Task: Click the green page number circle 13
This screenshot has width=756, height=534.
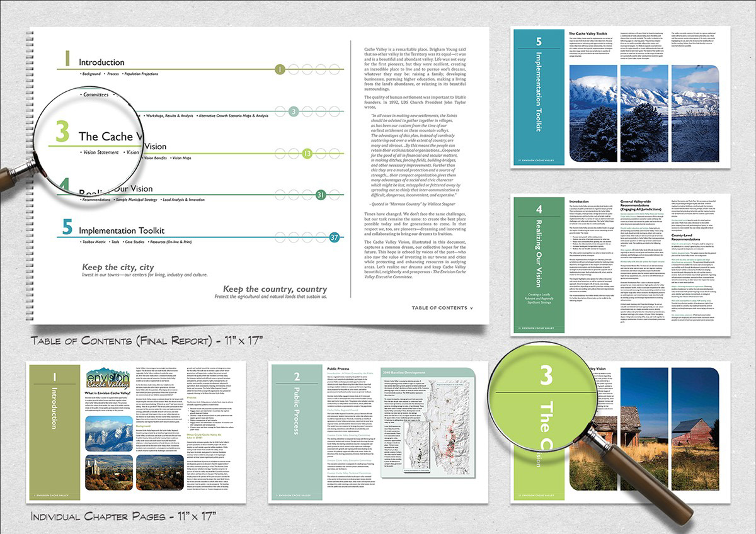Action: (x=307, y=154)
